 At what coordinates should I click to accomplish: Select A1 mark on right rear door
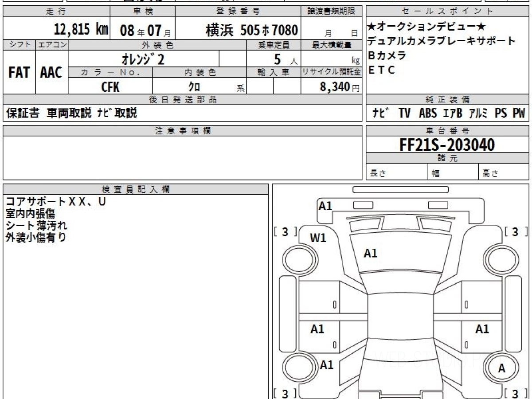(x=482, y=329)
